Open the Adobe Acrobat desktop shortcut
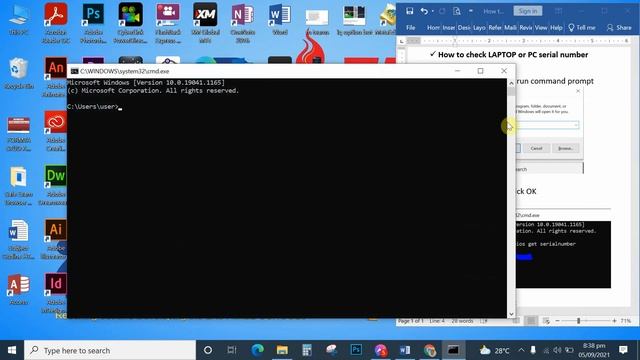Screen dimensions: 640x360 click(x=56, y=22)
